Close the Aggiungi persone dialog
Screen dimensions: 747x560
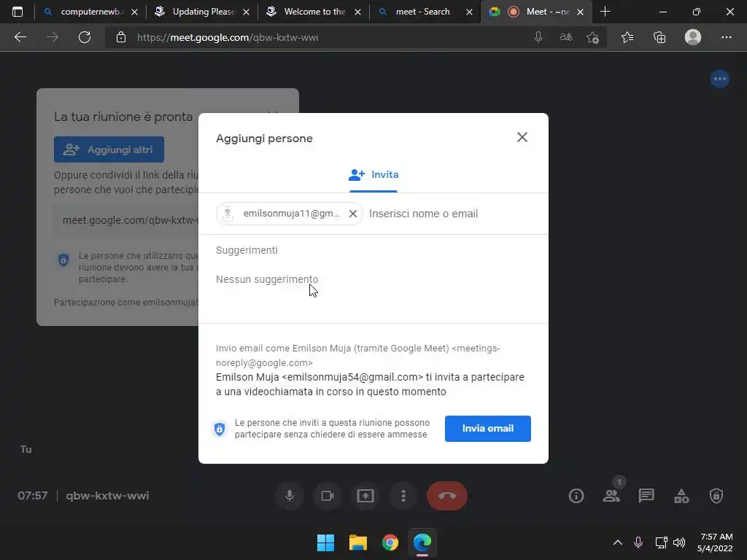[x=522, y=137]
